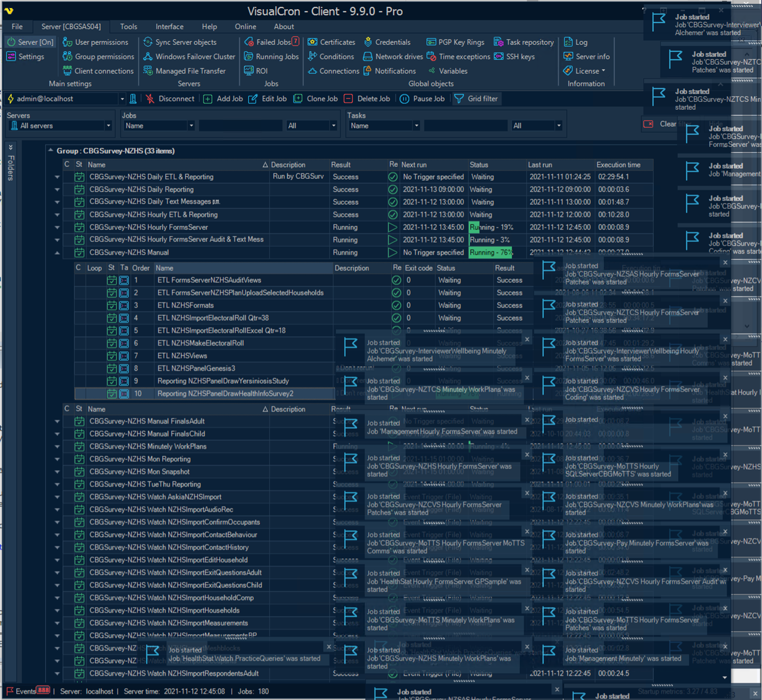Toggle active checkbox for CBGSurvey-NZHS TueThu Reporting
Viewport: 762px width, 700px height.
(x=79, y=484)
